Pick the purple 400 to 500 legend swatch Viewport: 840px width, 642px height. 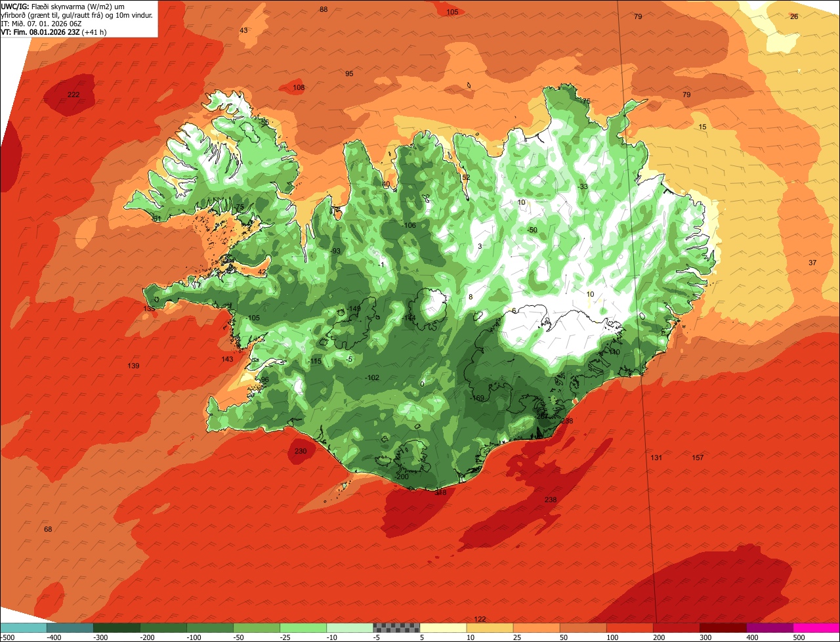tap(769, 628)
